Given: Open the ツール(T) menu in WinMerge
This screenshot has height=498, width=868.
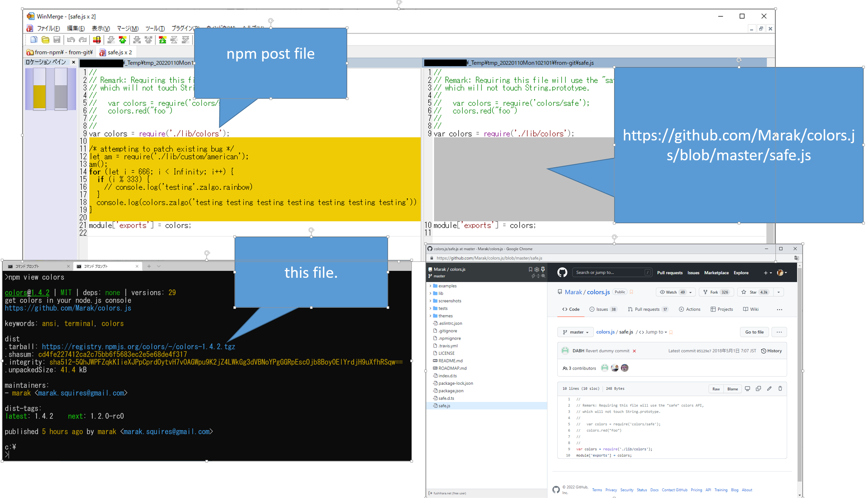Looking at the screenshot, I should coord(155,28).
